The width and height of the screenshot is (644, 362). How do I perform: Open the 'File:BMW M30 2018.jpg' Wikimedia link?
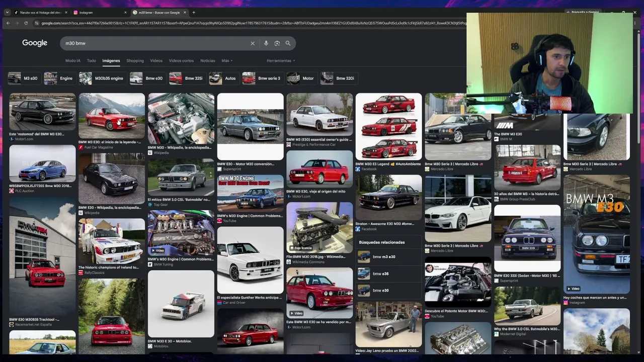point(316,256)
